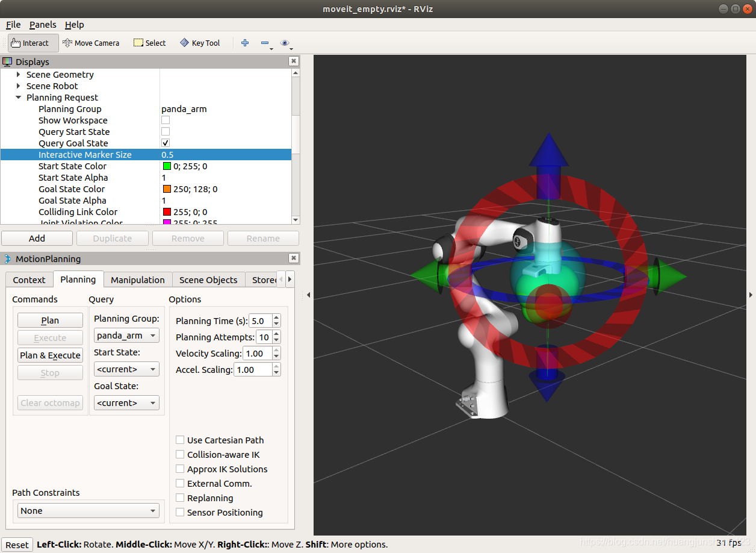The height and width of the screenshot is (553, 756).
Task: Select the Key Tool
Action: point(199,43)
